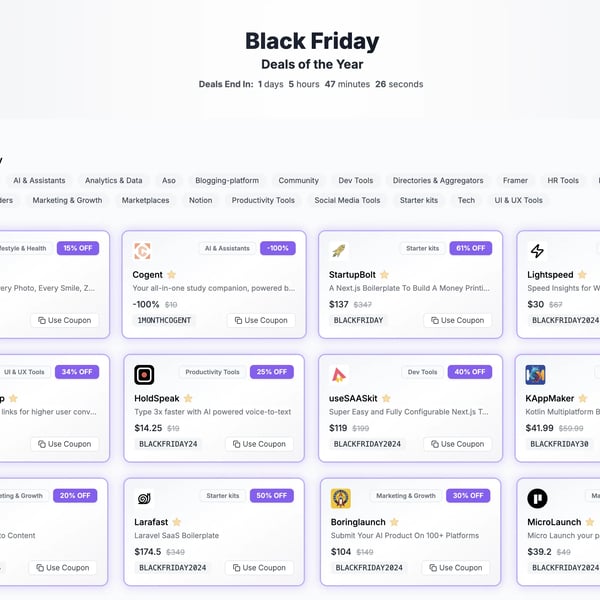The image size is (600, 600).
Task: Click the 50% OFF badge on Larafast
Action: [272, 496]
